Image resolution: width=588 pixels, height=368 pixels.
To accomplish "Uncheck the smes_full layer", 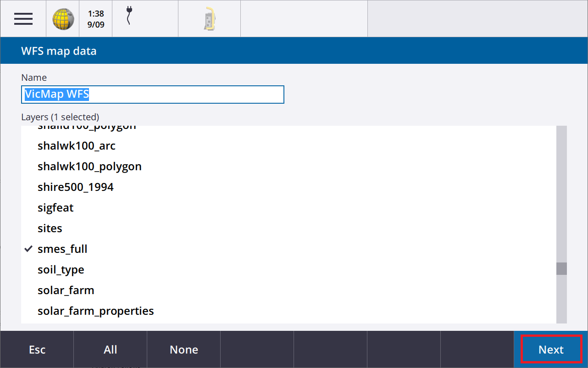I will [x=62, y=249].
